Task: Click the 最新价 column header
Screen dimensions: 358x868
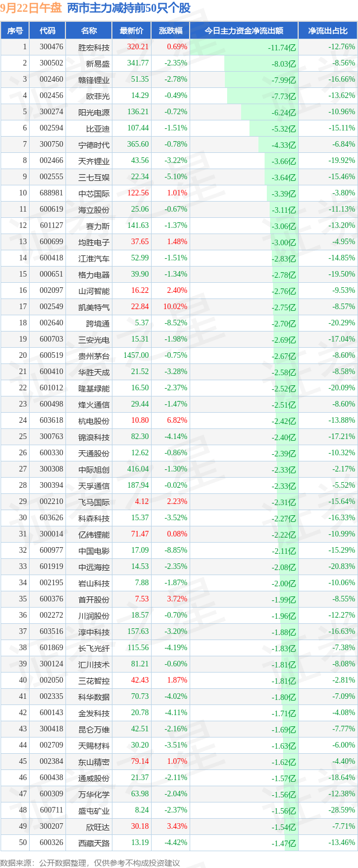Action: [x=131, y=31]
